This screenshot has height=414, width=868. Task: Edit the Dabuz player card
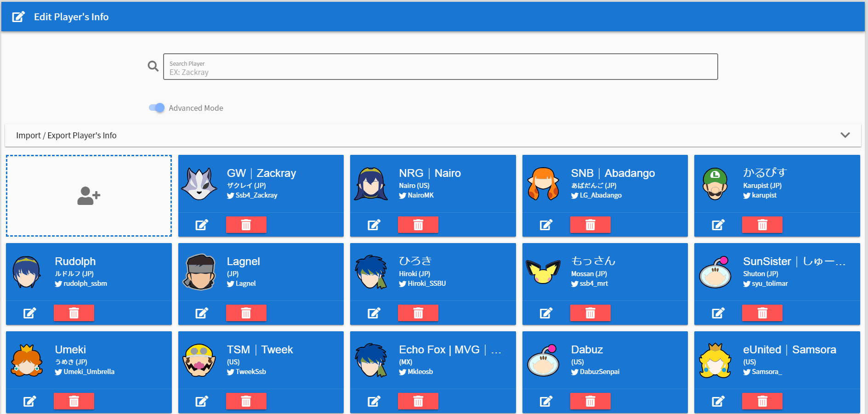tap(546, 401)
